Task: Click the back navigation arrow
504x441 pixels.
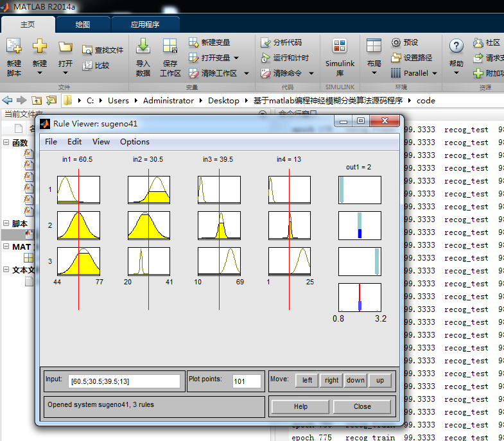Action: (8, 101)
